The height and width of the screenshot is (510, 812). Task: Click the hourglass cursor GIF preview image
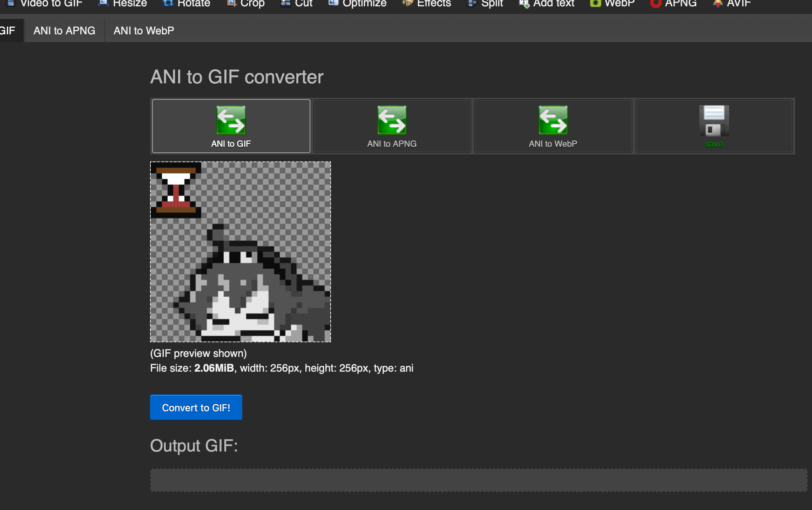(241, 251)
